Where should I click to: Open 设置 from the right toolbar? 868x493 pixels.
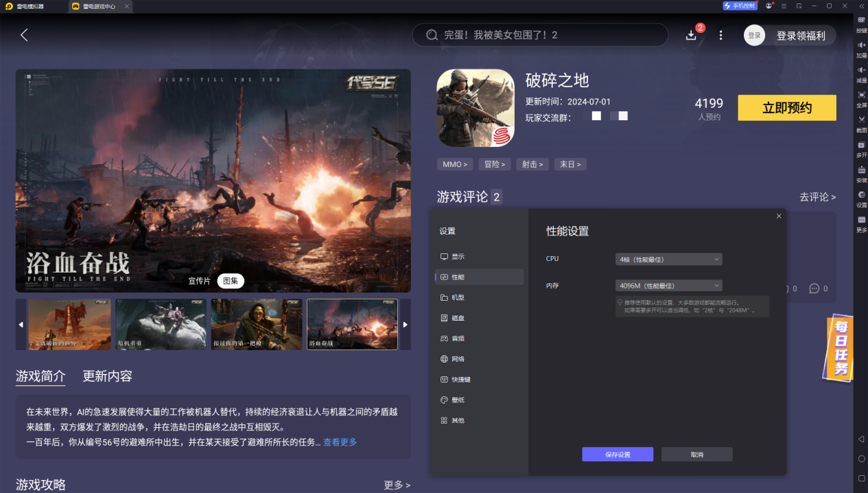coord(862,198)
